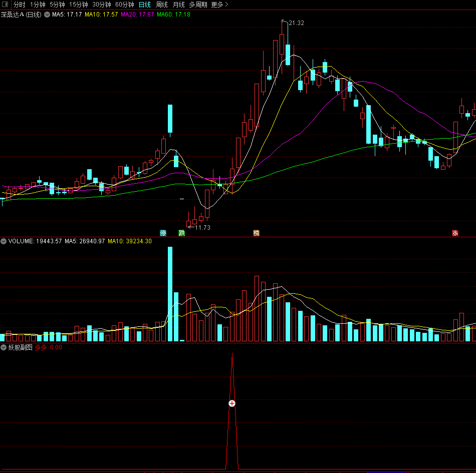Click the 多多: 0.00 value label
Viewport: 476px width, 473px height.
[x=48, y=347]
